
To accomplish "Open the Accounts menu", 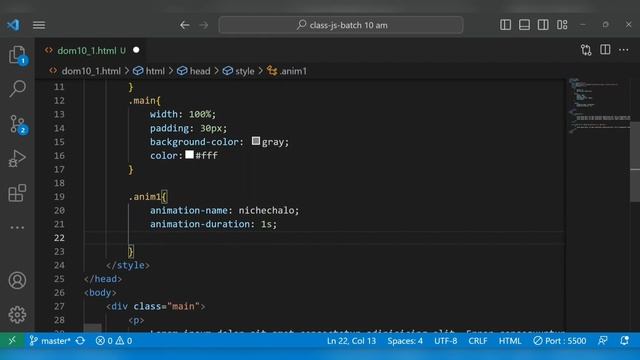I will (x=17, y=280).
